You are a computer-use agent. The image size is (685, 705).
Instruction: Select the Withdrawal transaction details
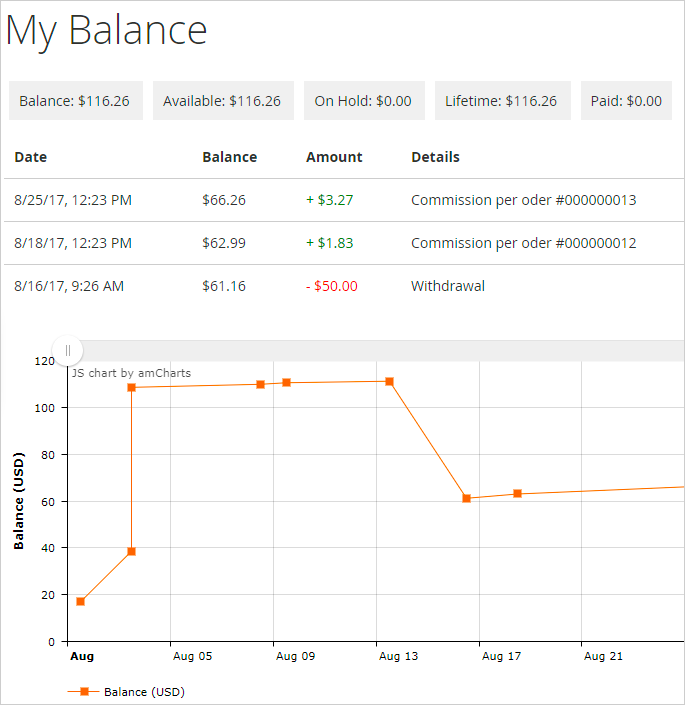point(448,286)
